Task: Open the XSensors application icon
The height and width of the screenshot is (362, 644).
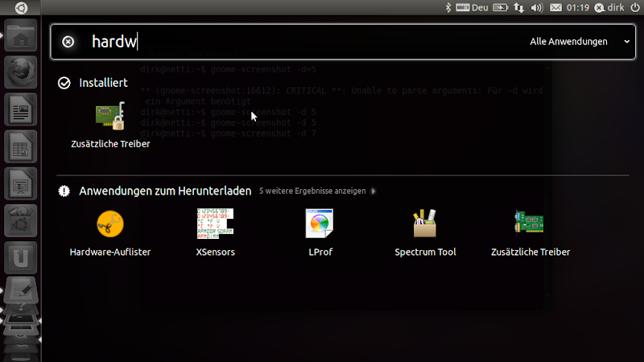Action: 215,224
